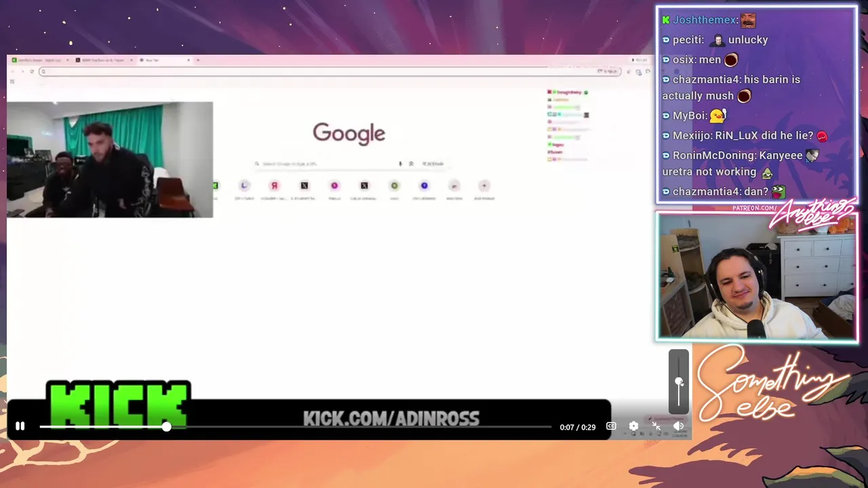Click the streamer's facecam in the pink frame
This screenshot has width=868, height=488.
pos(757,277)
